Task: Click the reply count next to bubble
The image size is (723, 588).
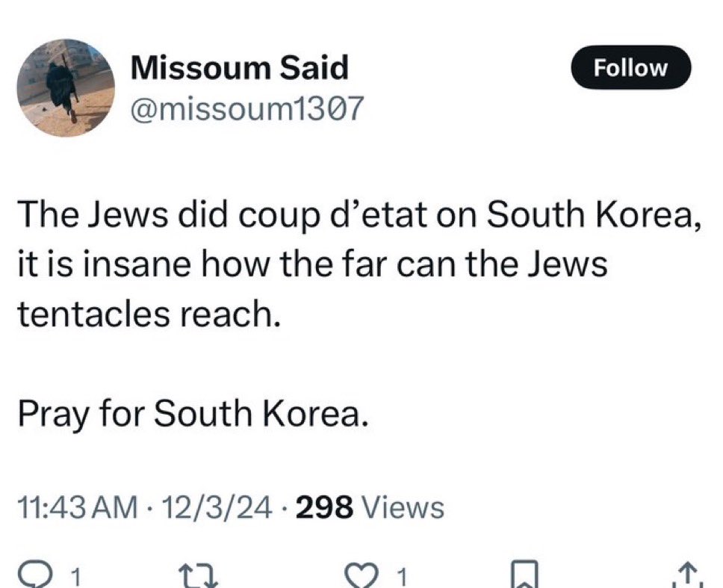Action: [77, 577]
